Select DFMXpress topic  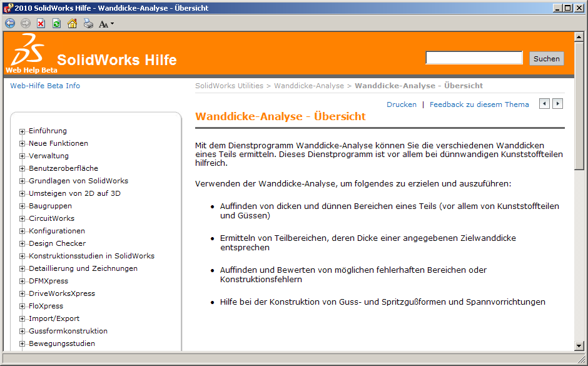click(48, 281)
